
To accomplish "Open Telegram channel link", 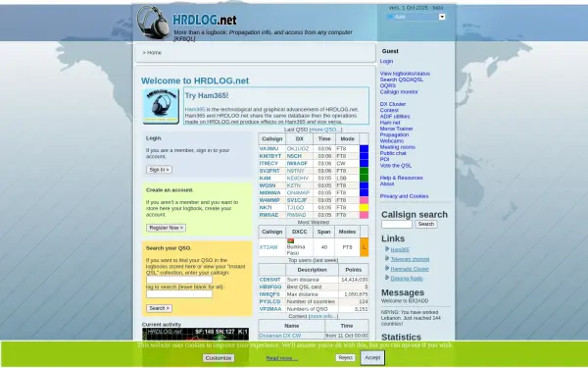I will click(x=410, y=259).
